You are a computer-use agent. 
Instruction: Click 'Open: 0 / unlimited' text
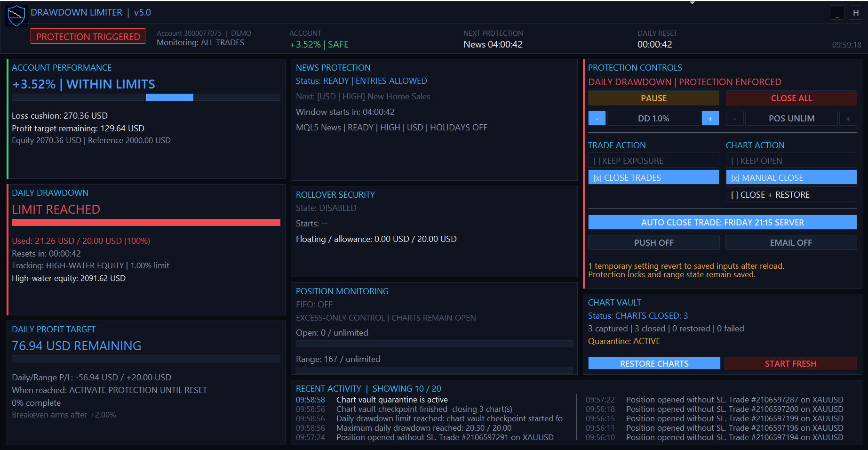pos(332,333)
